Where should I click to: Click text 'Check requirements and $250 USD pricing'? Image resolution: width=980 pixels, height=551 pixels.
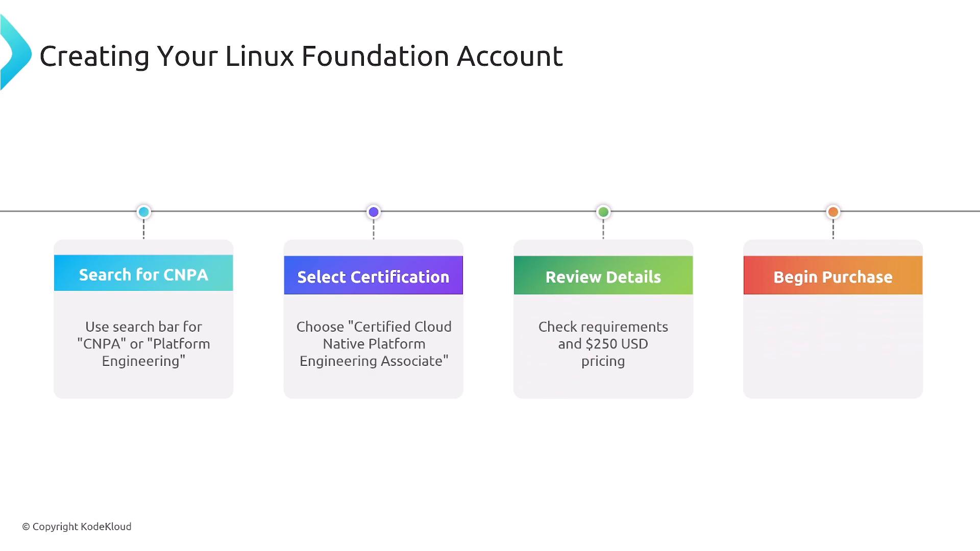click(x=603, y=344)
